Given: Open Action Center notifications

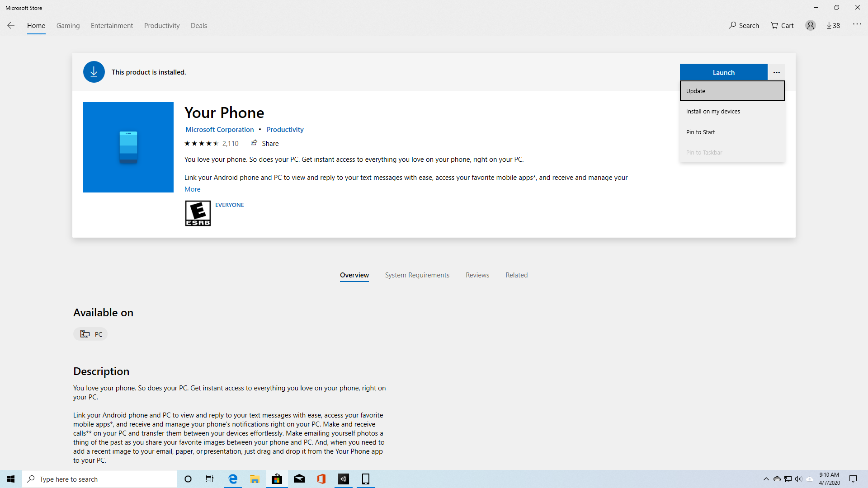Looking at the screenshot, I should click(x=853, y=479).
